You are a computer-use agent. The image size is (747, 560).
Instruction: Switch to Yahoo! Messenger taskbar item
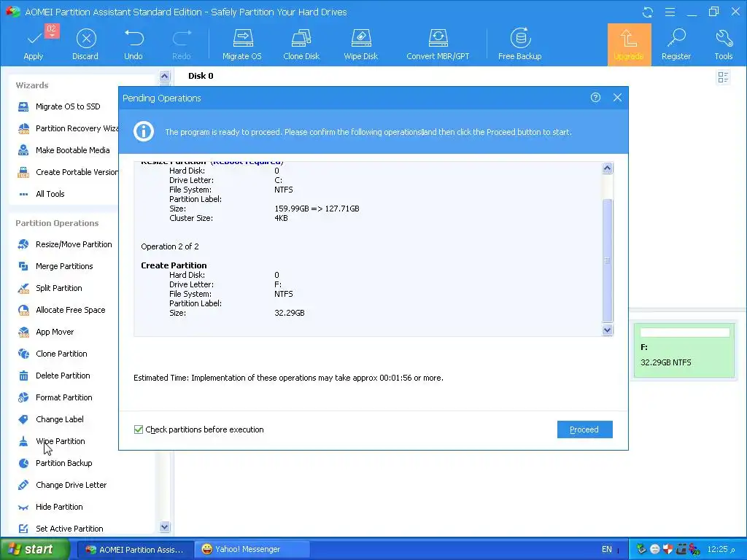[x=252, y=550]
